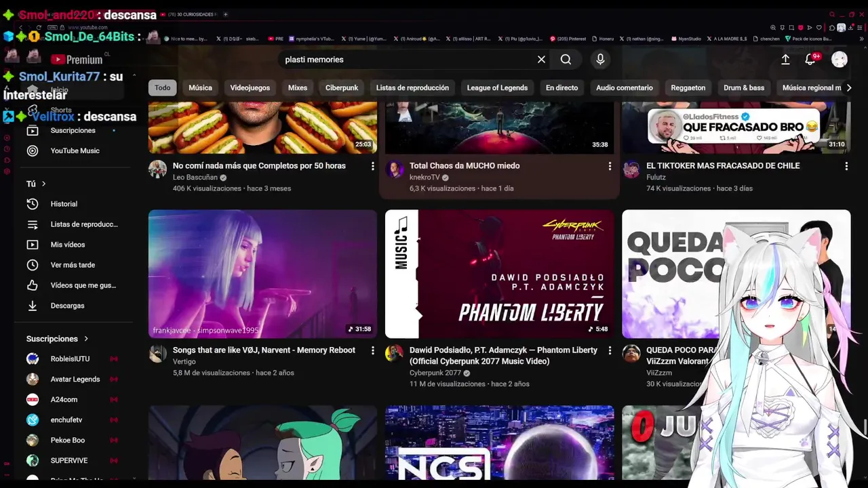Expand the Suscripciones section heading

point(58,339)
